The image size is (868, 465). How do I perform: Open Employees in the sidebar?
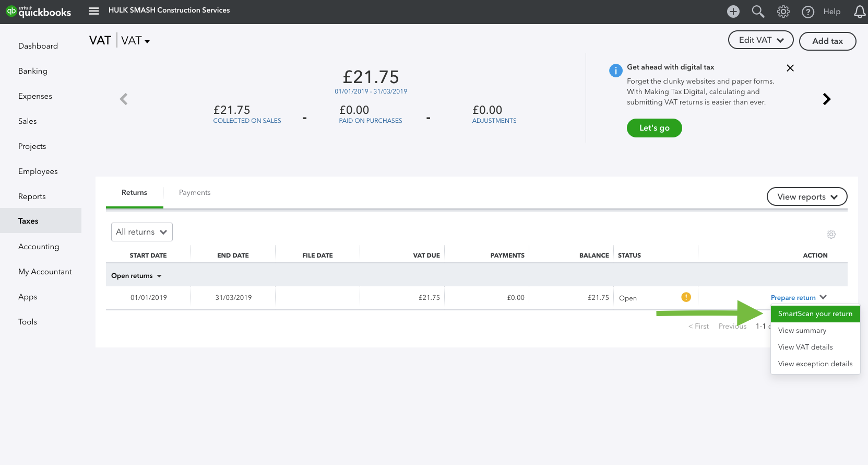point(38,171)
